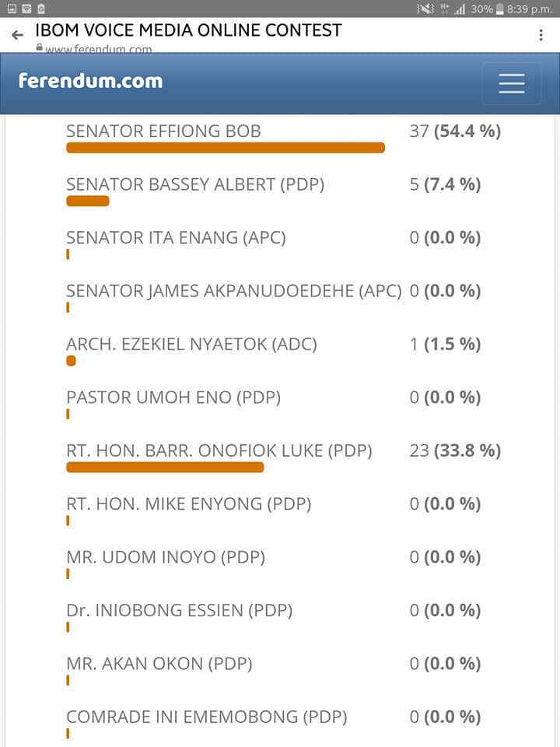Click Onofiok Luke's orange result bar
The width and height of the screenshot is (560, 747).
click(x=165, y=468)
